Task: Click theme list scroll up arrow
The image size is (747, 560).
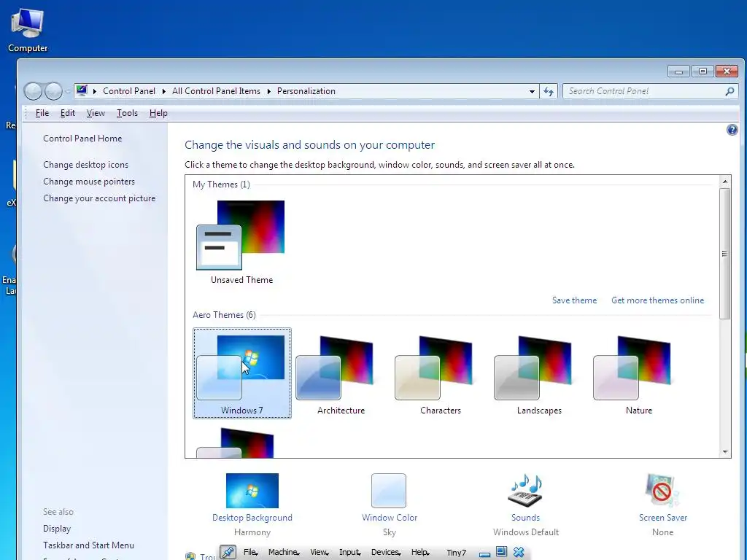Action: coord(724,182)
